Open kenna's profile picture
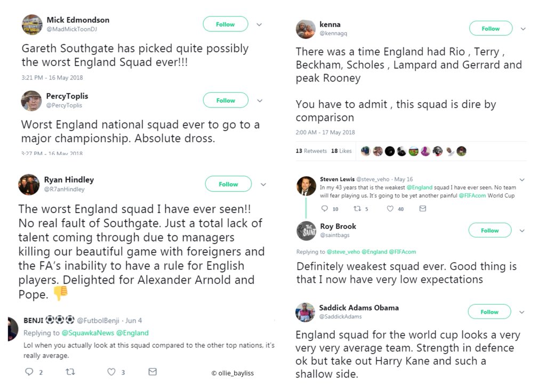The width and height of the screenshot is (546, 392). tap(306, 29)
